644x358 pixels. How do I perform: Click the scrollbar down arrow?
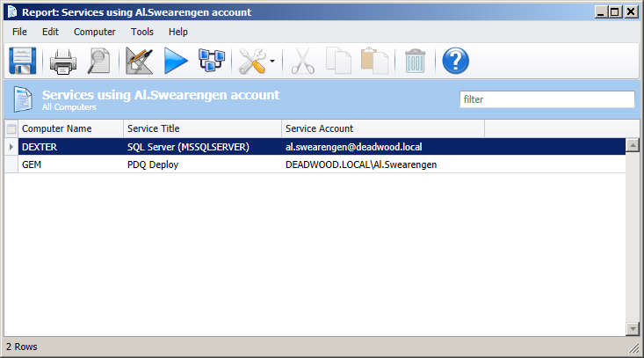[x=633, y=329]
